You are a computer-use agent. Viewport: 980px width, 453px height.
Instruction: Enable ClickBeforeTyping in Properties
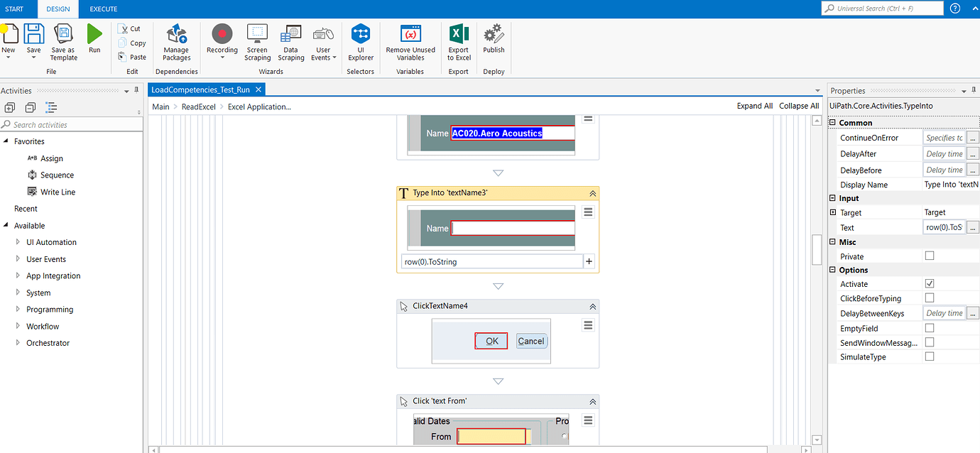click(930, 298)
